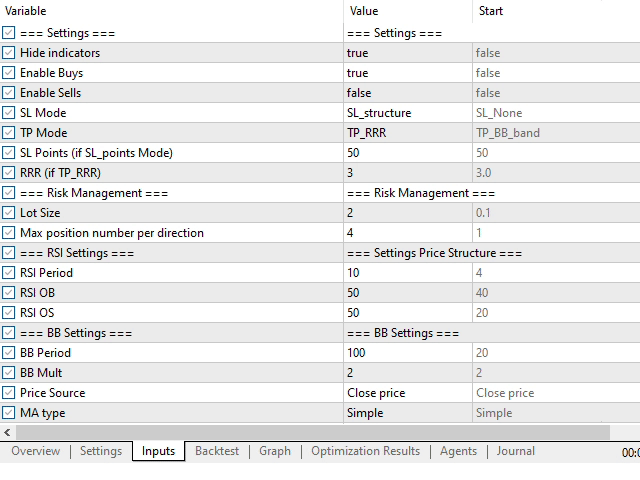Open the Journal tab
The height and width of the screenshot is (480, 640).
click(516, 451)
